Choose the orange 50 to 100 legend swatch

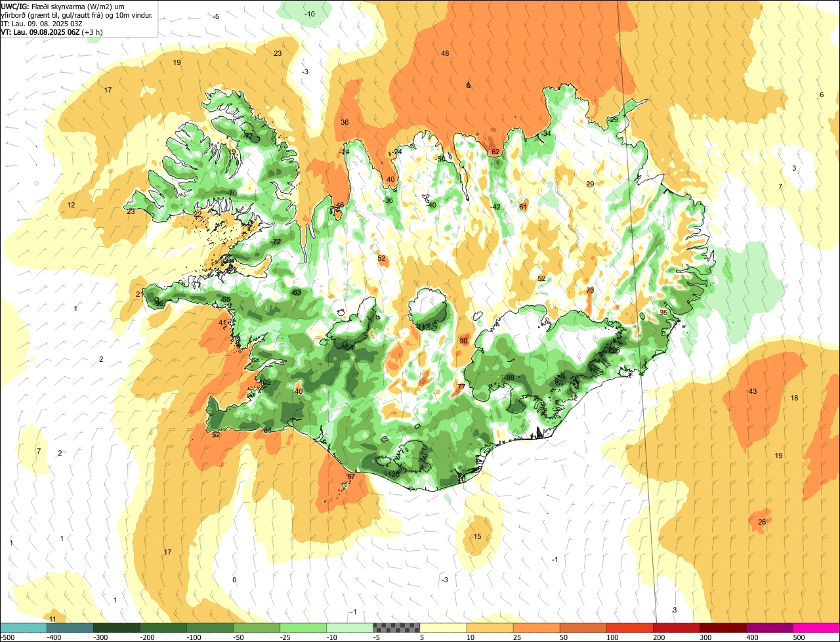click(583, 628)
